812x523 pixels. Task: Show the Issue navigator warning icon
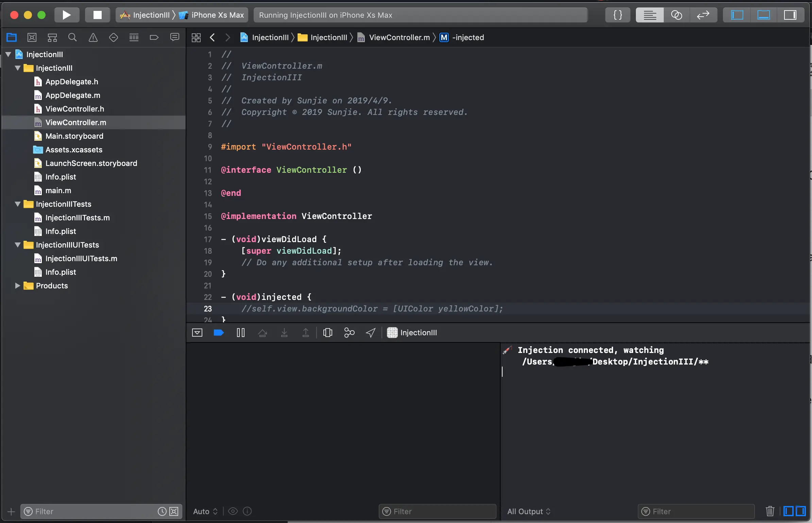point(93,37)
